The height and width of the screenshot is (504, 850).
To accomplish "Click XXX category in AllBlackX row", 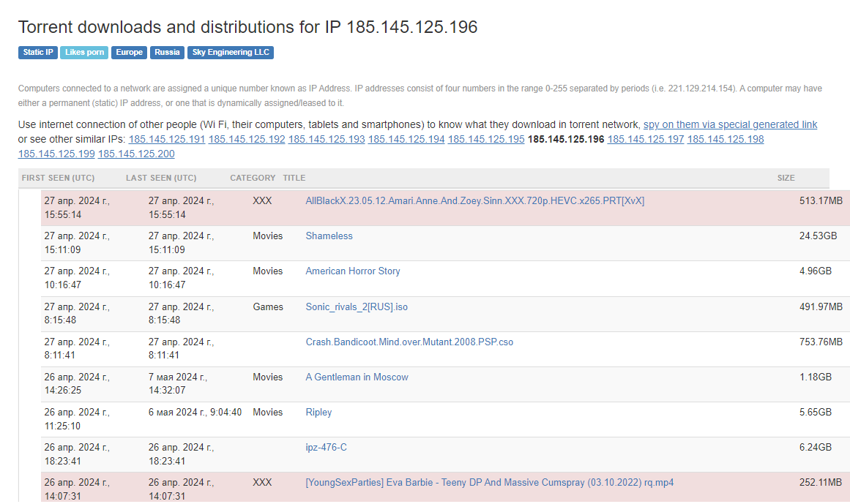I will 262,201.
